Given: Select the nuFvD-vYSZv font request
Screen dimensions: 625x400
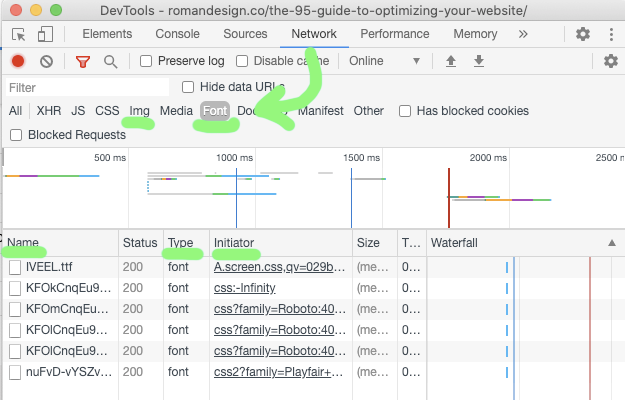Looking at the screenshot, I should [x=69, y=372].
